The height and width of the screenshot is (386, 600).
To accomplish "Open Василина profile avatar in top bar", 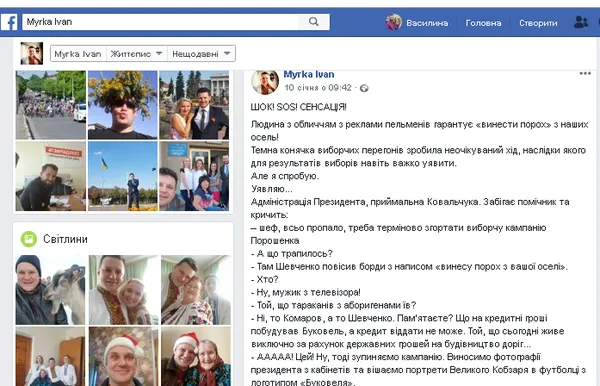I will [x=393, y=22].
